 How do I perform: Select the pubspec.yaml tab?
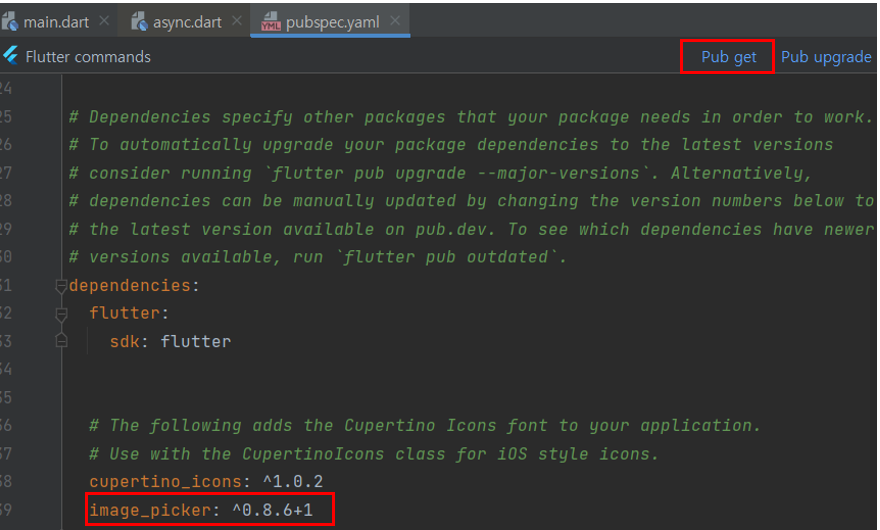[x=332, y=22]
